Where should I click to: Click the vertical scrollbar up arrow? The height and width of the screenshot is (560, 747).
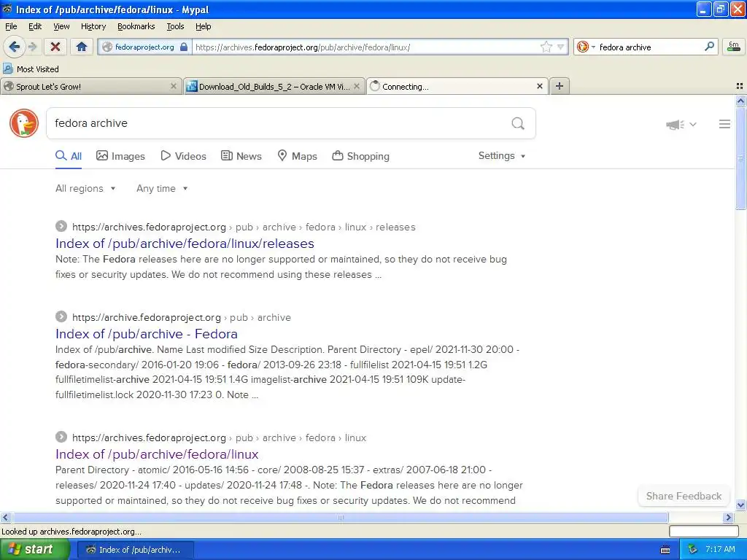pyautogui.click(x=741, y=101)
